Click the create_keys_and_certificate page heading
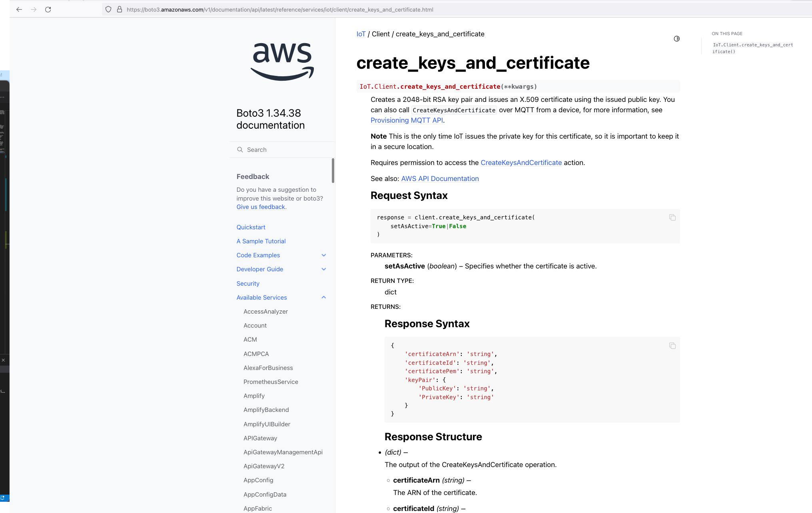This screenshot has width=812, height=513. [x=473, y=63]
